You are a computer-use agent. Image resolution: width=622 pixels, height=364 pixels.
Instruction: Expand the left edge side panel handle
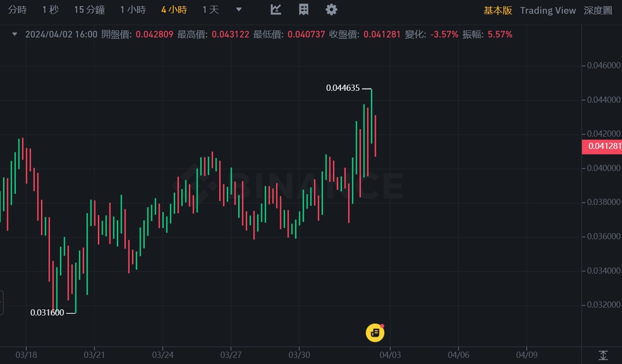(1, 303)
